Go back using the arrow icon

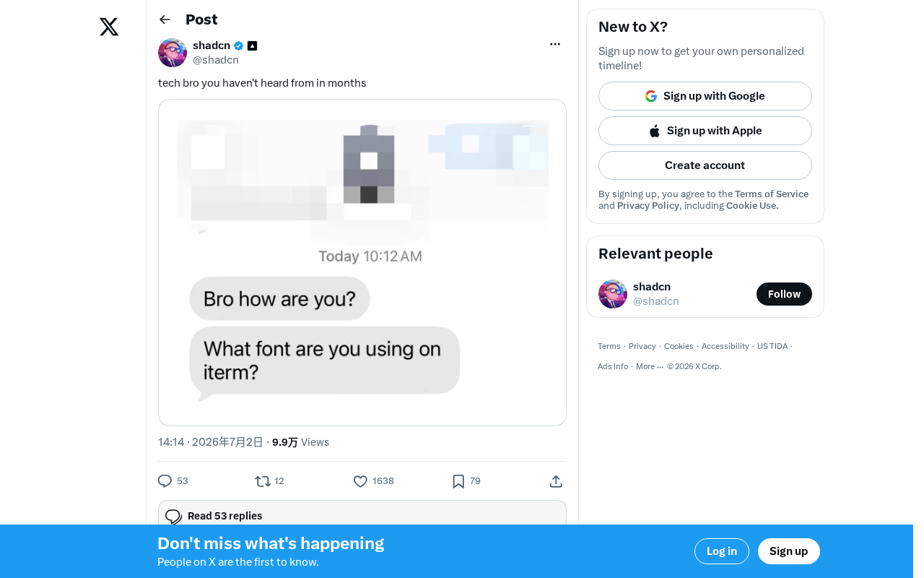pyautogui.click(x=165, y=20)
